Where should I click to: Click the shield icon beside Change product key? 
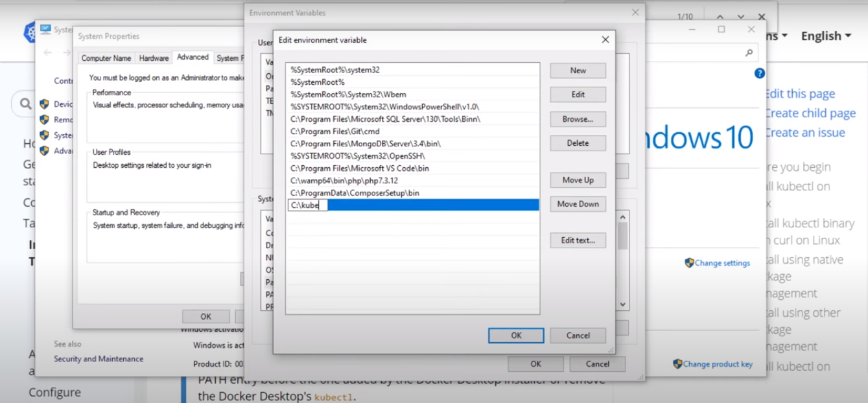[677, 364]
